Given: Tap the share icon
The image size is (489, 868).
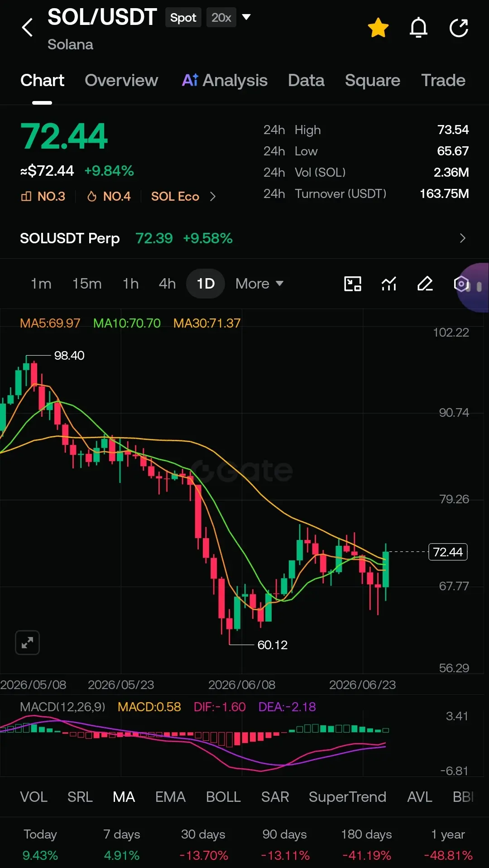Looking at the screenshot, I should [459, 28].
